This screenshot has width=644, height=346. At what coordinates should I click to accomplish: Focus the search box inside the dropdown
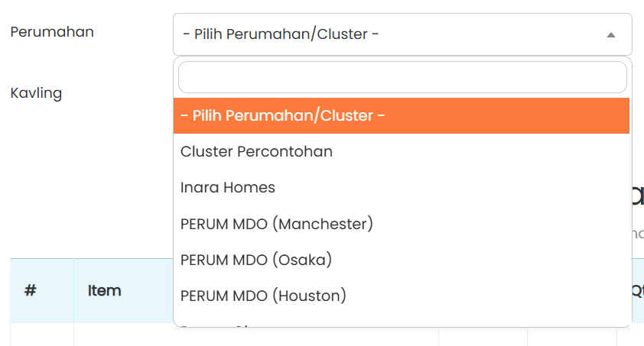coord(402,77)
